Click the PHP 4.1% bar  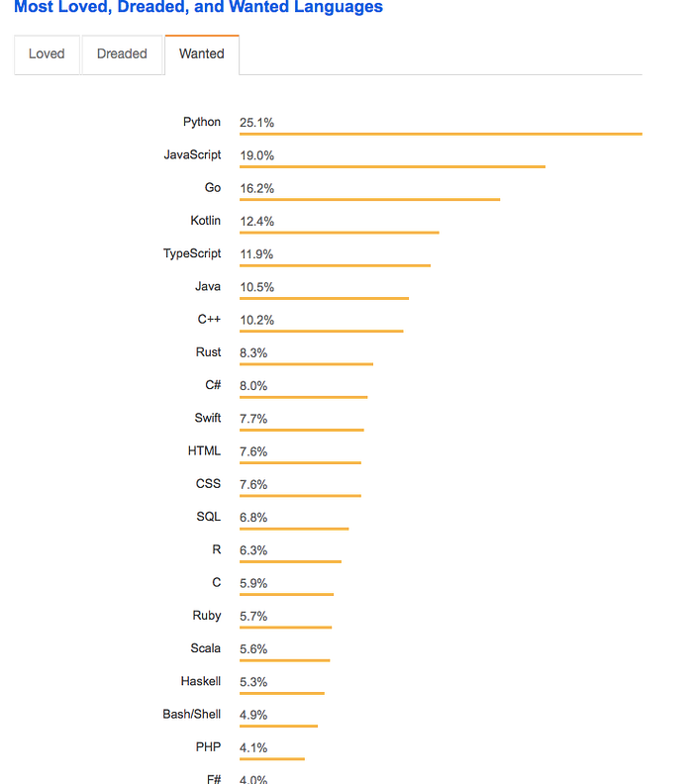click(x=272, y=759)
